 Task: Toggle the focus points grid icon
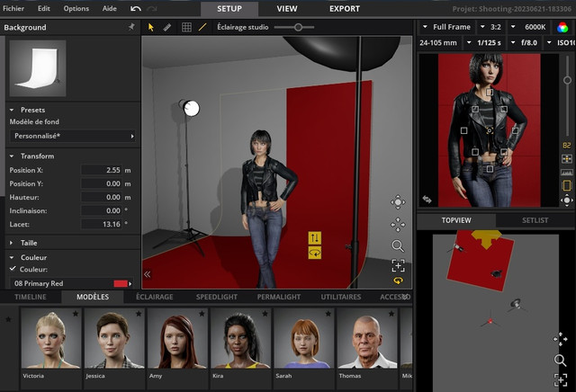click(567, 158)
